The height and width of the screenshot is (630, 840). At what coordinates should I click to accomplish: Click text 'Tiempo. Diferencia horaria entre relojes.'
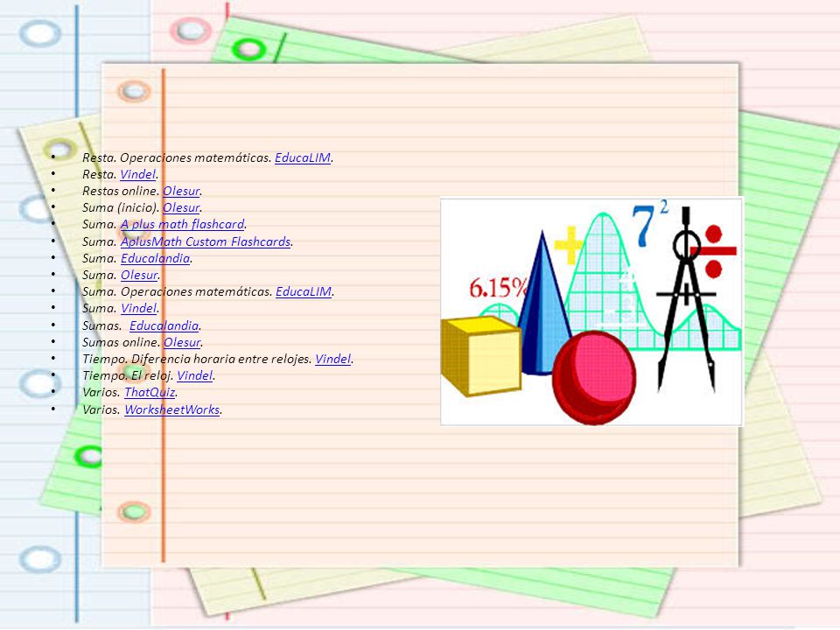[197, 359]
